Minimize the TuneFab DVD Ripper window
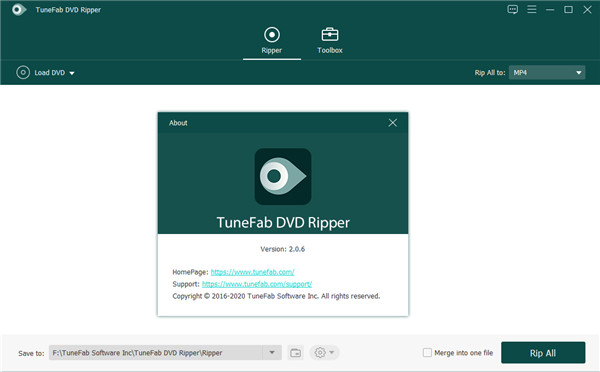This screenshot has height=372, width=600. tap(550, 10)
